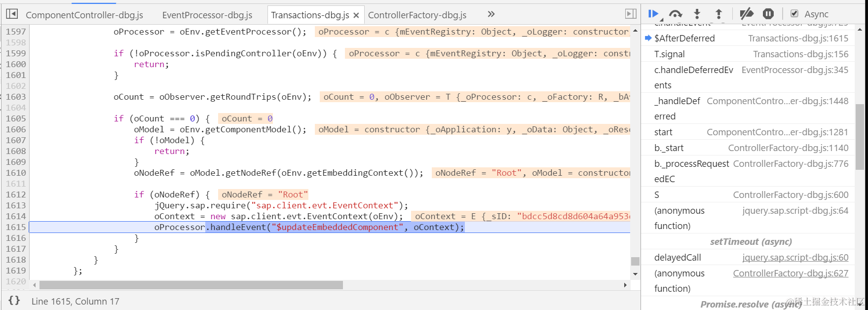Open EventProcessor-dbg.js:345 location
The width and height of the screenshot is (868, 310).
click(794, 70)
